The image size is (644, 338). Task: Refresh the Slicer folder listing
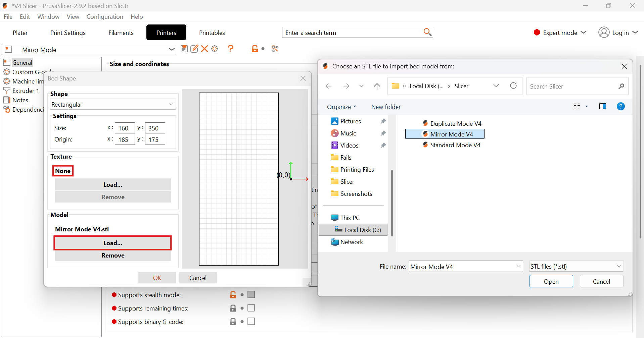point(513,86)
